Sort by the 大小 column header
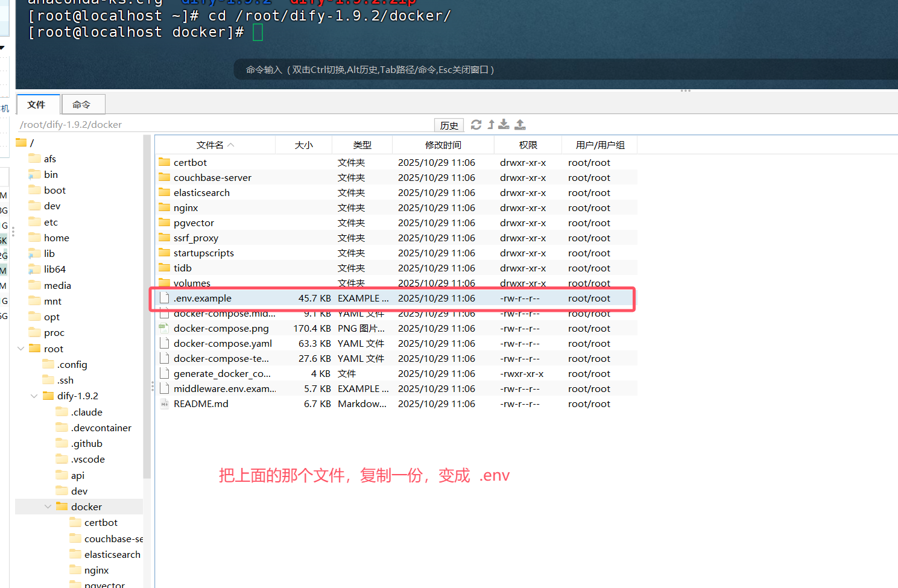 tap(304, 145)
